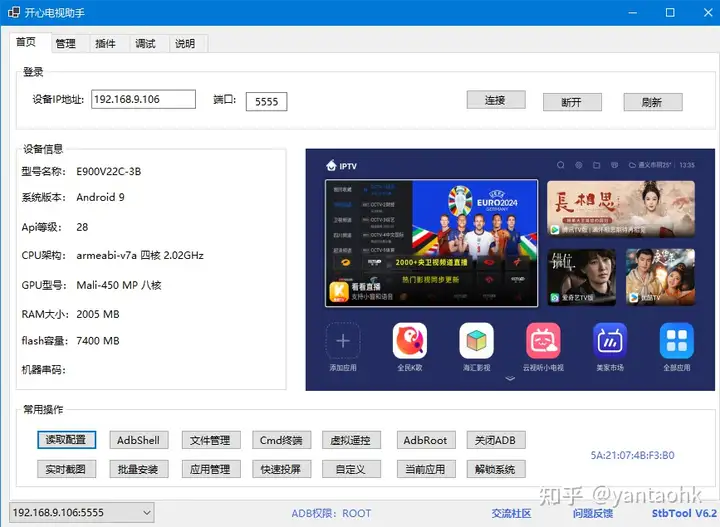Screen dimensions: 720x527
Task: Open the 爱奇艺TV版 poster thumbnail
Action: 581,277
